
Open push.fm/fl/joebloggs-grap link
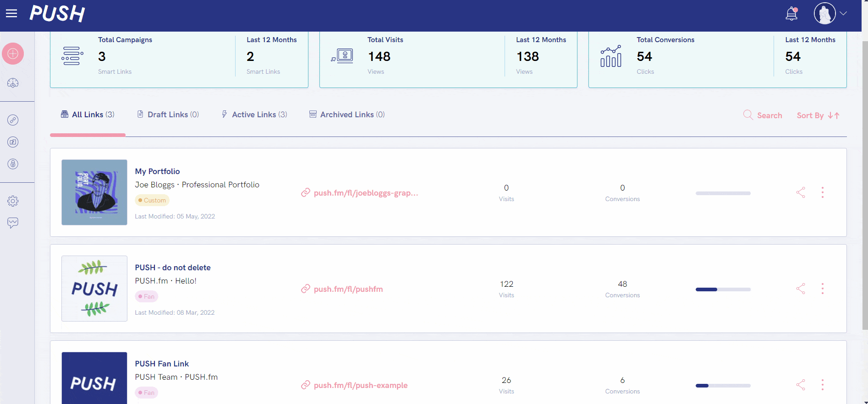pyautogui.click(x=366, y=193)
